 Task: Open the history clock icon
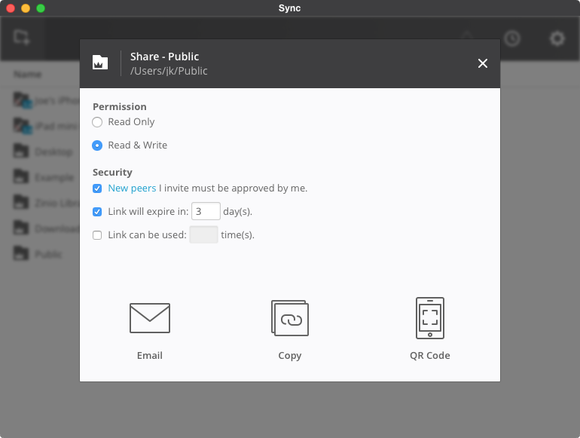coord(512,38)
